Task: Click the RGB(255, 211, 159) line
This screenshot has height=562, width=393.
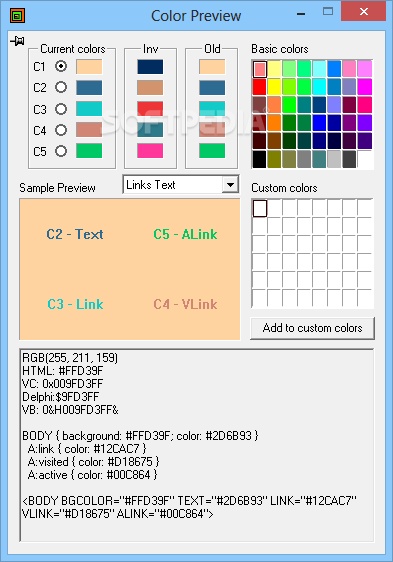Action: pyautogui.click(x=70, y=358)
